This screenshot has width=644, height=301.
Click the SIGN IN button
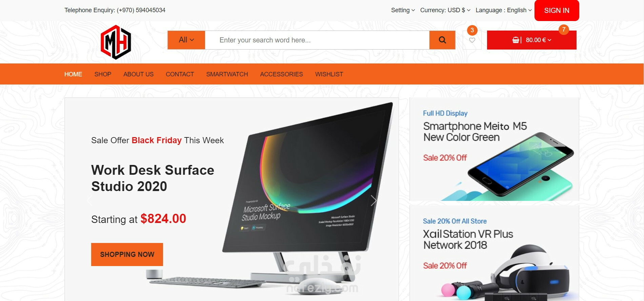coord(557,11)
